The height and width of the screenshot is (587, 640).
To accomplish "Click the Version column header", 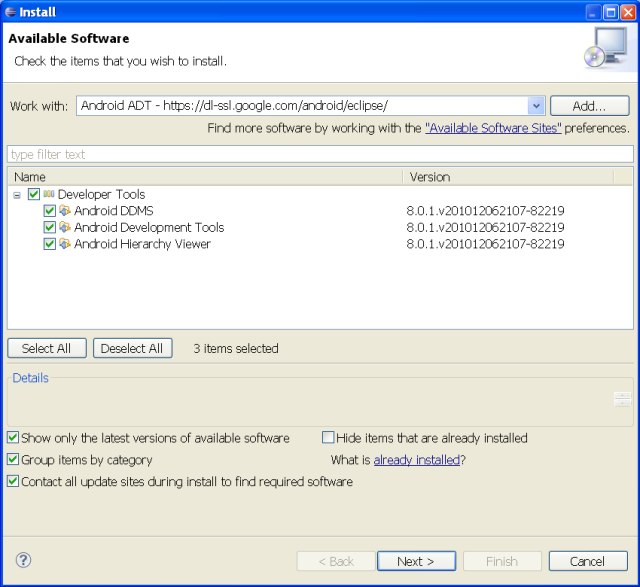I will coord(508,177).
